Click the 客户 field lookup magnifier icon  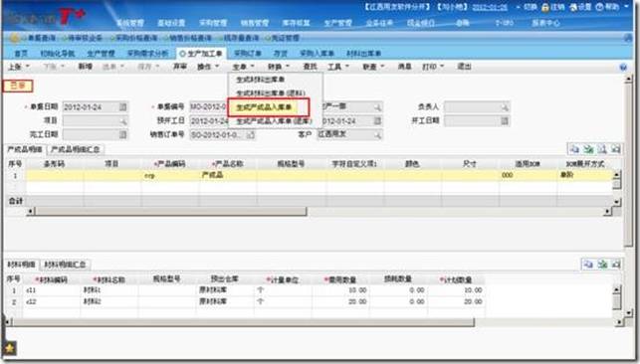[x=378, y=134]
